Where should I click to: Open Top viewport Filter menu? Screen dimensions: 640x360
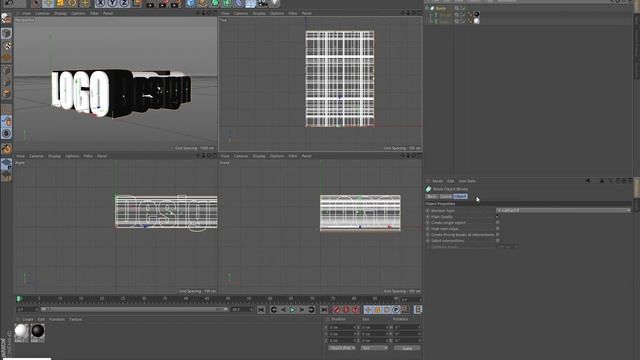[293, 13]
